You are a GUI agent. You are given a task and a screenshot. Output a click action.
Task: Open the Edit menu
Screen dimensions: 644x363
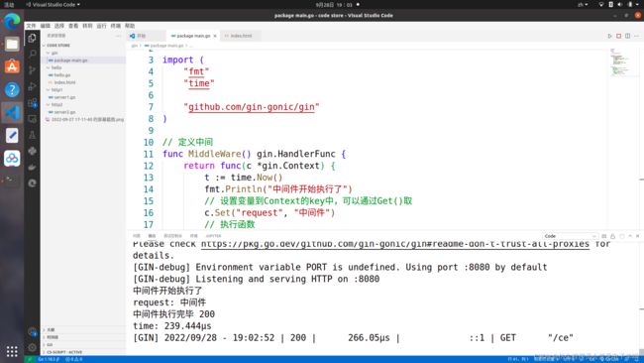pos(46,26)
